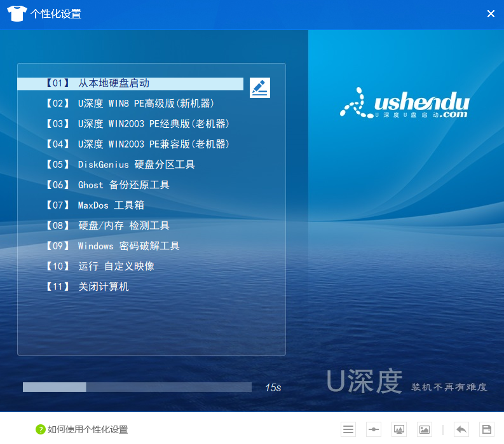The width and height of the screenshot is (504, 444).
Task: Select 【04】 U深度 WIN2003 PE兼容版
Action: pos(137,144)
